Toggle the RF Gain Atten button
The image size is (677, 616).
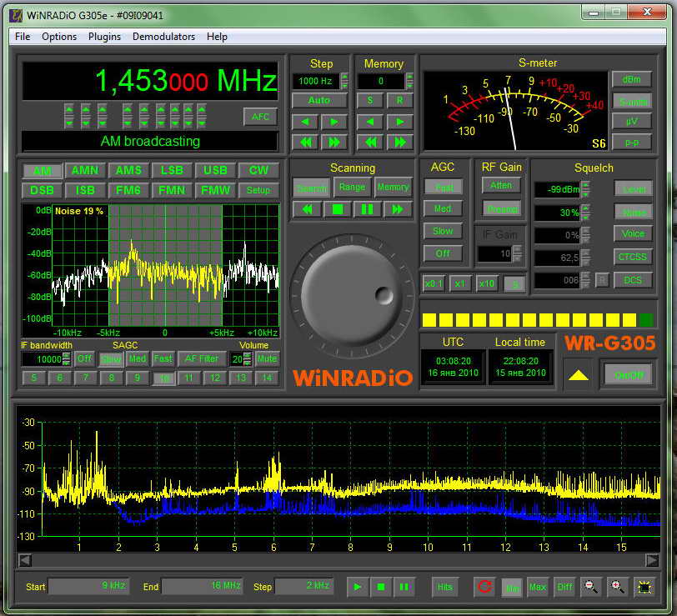pyautogui.click(x=501, y=186)
